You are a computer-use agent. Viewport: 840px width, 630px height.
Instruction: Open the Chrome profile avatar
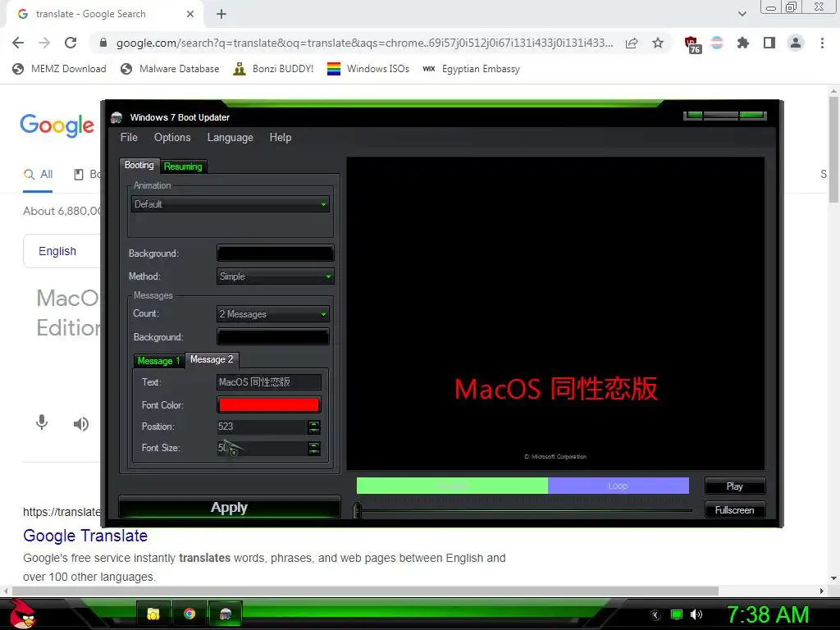coord(796,43)
